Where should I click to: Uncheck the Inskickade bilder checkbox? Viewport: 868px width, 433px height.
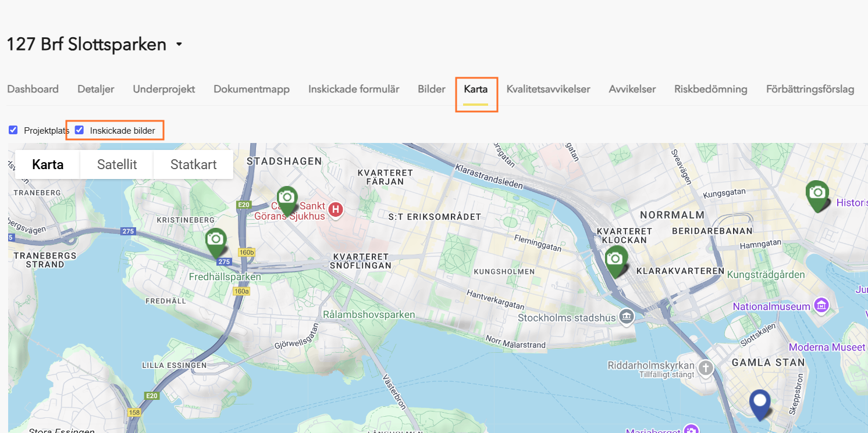tap(79, 130)
